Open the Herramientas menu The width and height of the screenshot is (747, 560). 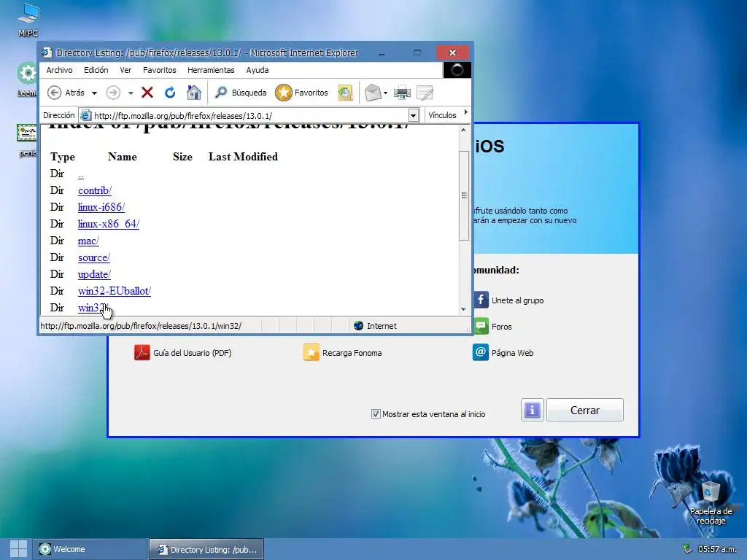[211, 70]
